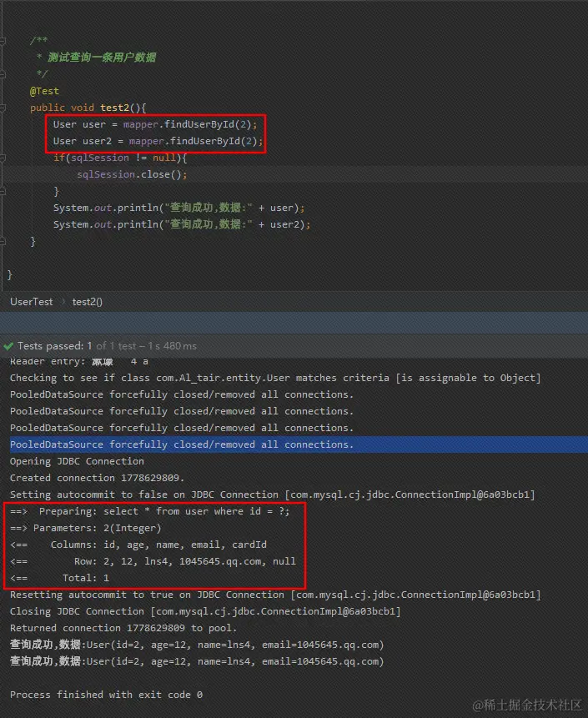Collapse the if(sqlSession != null) block fold marker
Viewport: 588px width, 718px height.
click(x=3, y=158)
